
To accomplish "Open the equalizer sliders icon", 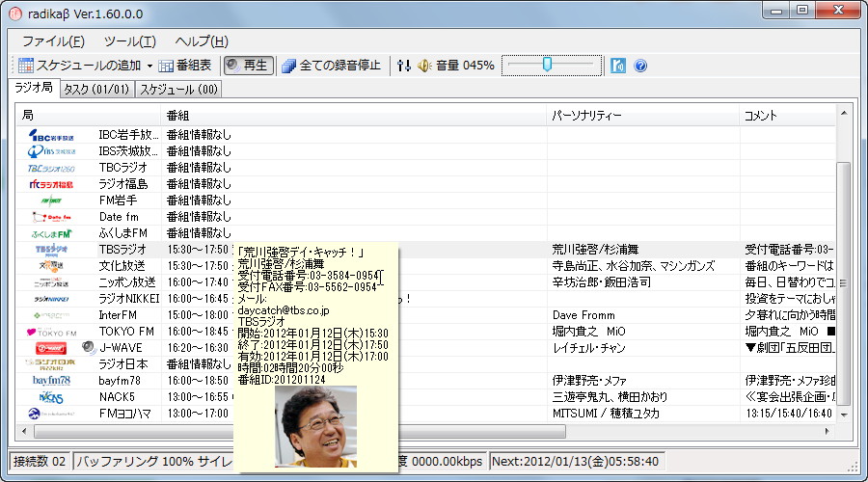I will tap(404, 66).
